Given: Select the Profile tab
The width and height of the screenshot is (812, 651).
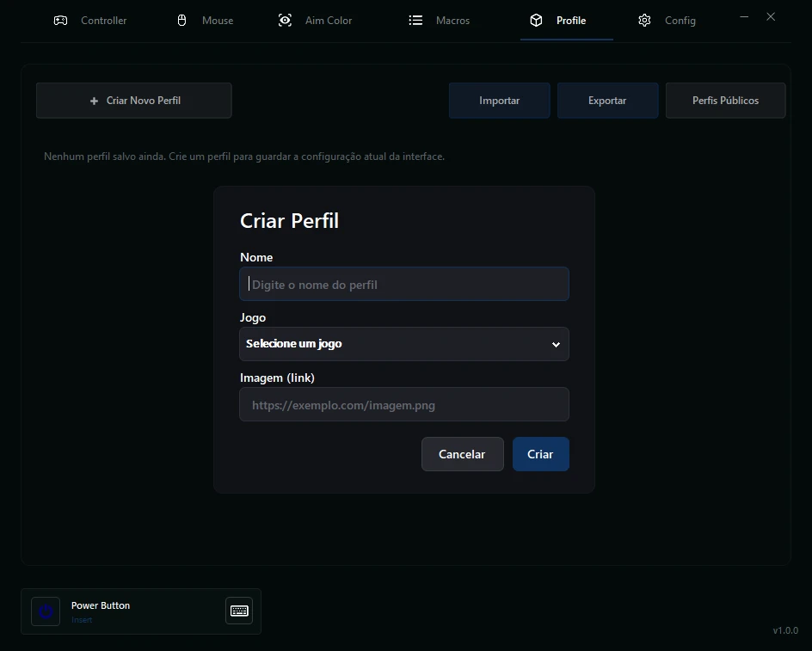Looking at the screenshot, I should pos(567,21).
